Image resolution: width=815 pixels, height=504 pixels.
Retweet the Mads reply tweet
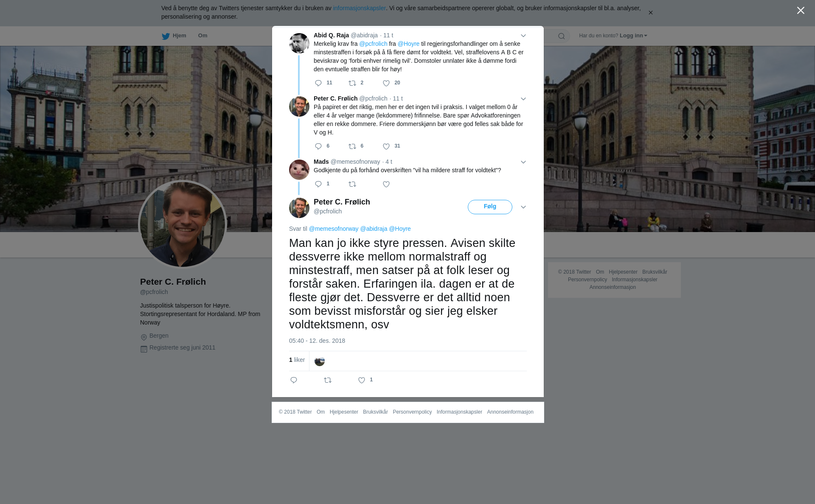[x=352, y=184]
